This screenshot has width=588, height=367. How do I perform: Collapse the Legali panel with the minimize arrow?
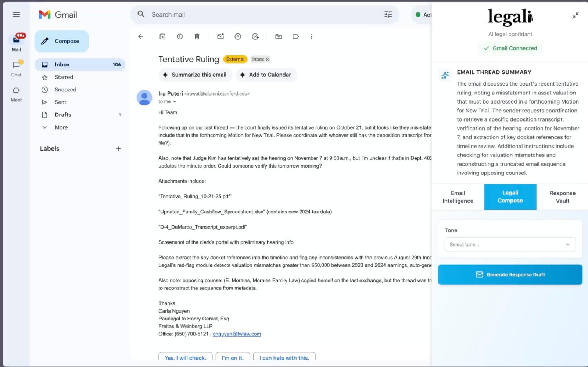point(575,15)
